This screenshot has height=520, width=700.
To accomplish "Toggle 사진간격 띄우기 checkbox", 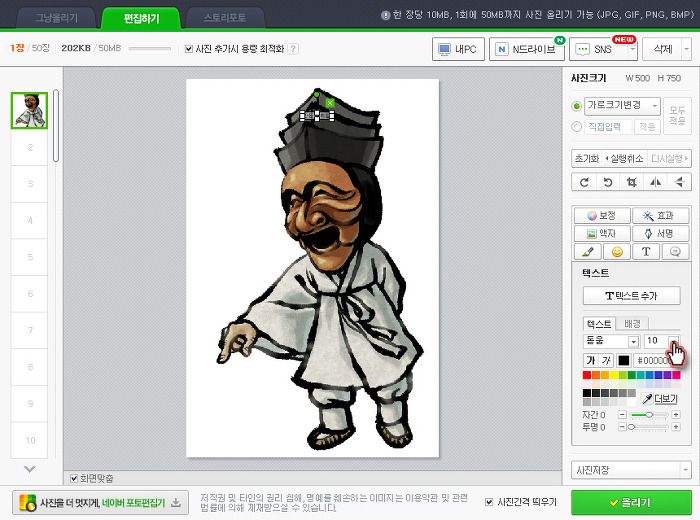I will click(489, 502).
